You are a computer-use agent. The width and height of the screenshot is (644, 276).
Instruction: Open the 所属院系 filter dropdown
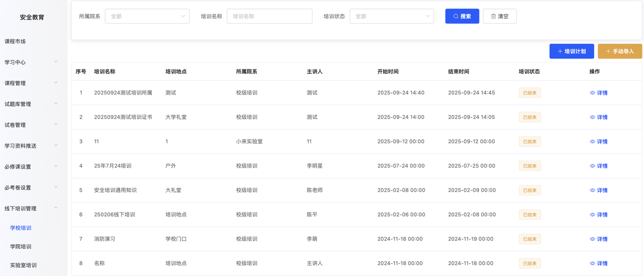tap(147, 16)
